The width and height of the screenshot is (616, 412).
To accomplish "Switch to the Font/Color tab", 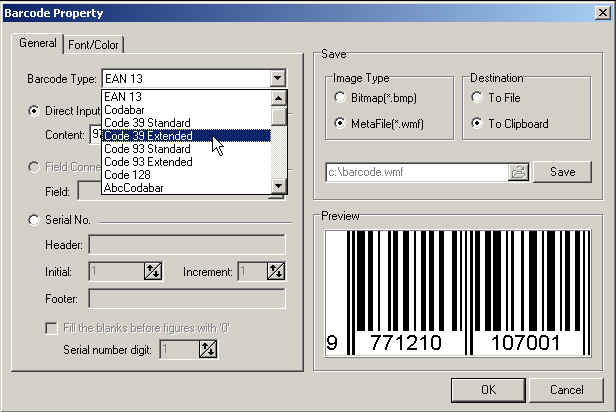I will pyautogui.click(x=93, y=45).
